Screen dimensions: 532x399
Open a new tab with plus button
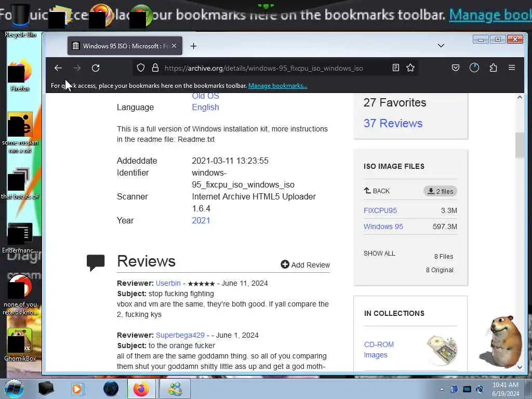pos(193,46)
